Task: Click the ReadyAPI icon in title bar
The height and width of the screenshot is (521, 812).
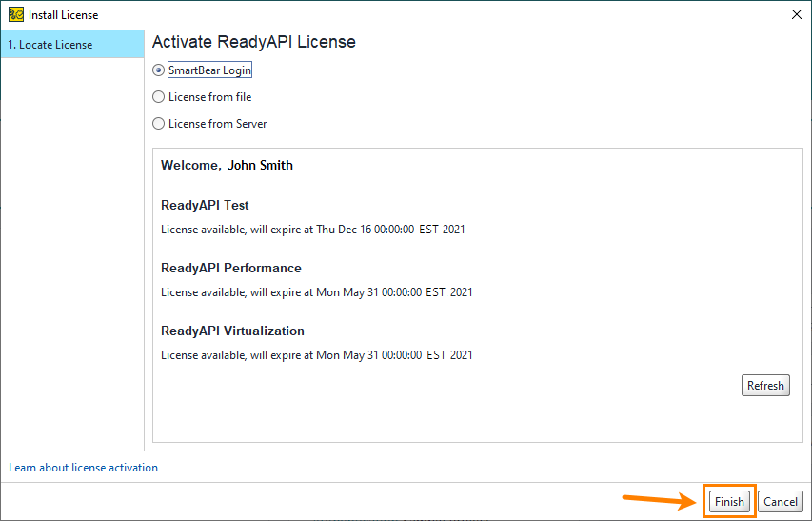Action: [15, 14]
